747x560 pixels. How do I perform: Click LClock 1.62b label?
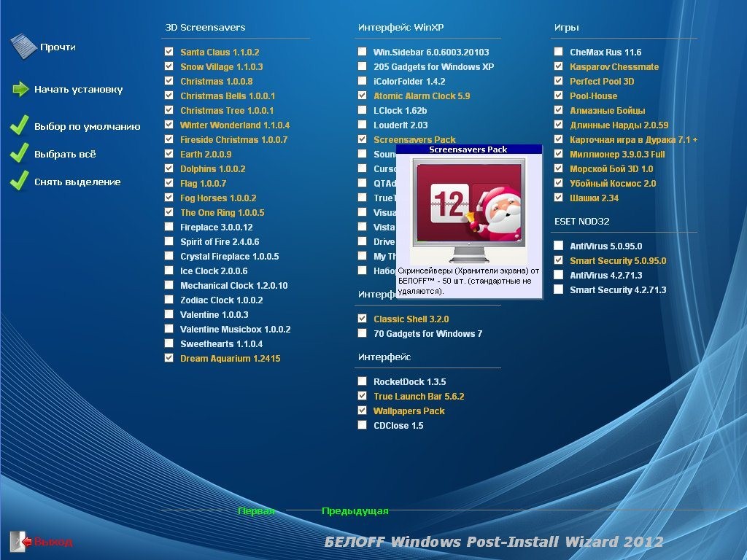coord(400,111)
